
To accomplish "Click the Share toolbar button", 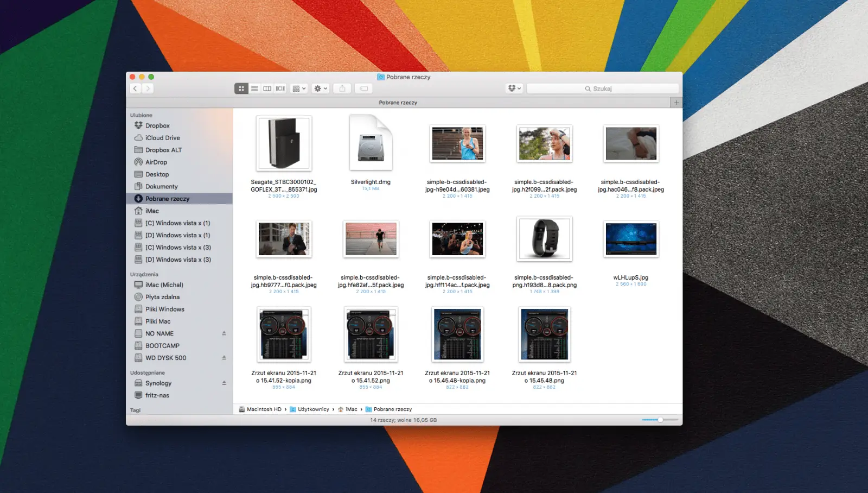I will pos(342,89).
